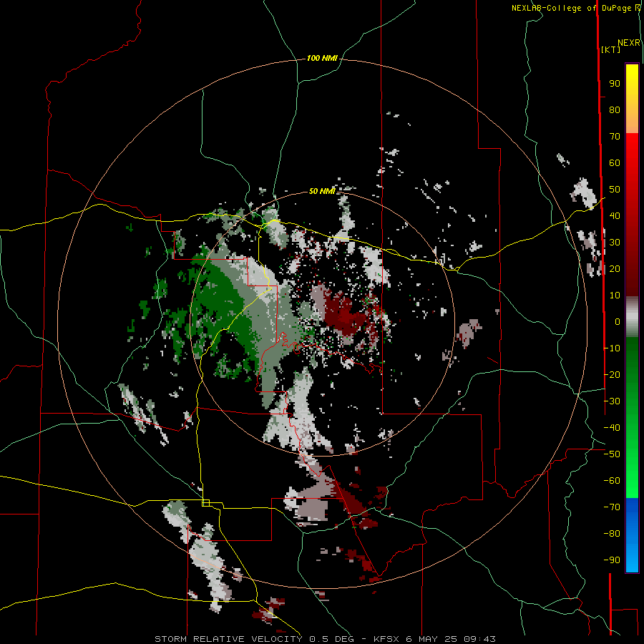The height and width of the screenshot is (644, 644).
Task: Click the 70 value on the velocity scale
Action: [x=615, y=137]
